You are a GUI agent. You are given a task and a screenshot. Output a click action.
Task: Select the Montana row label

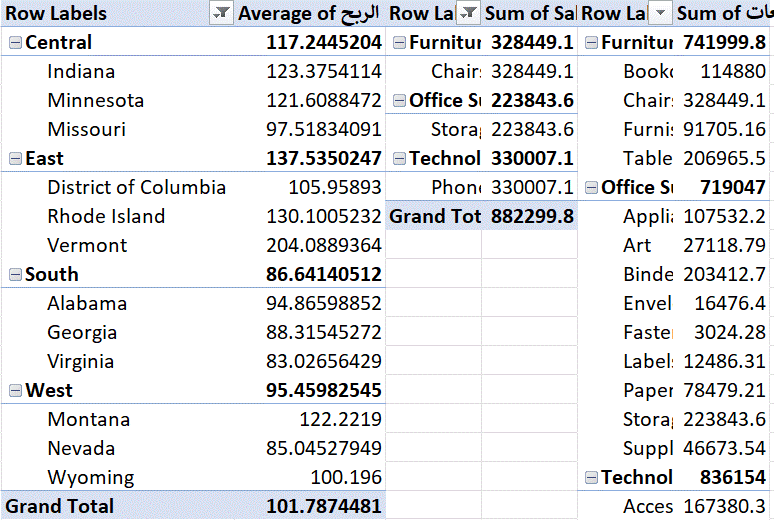88,420
